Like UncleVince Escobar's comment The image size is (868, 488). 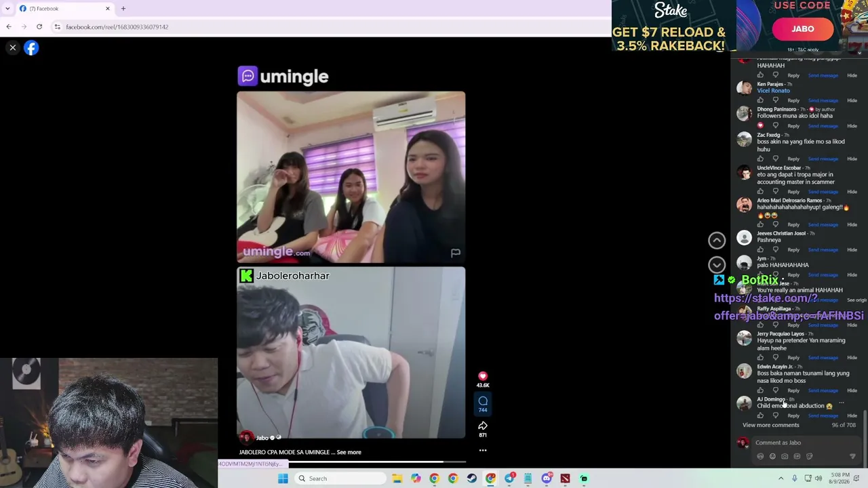click(x=760, y=191)
